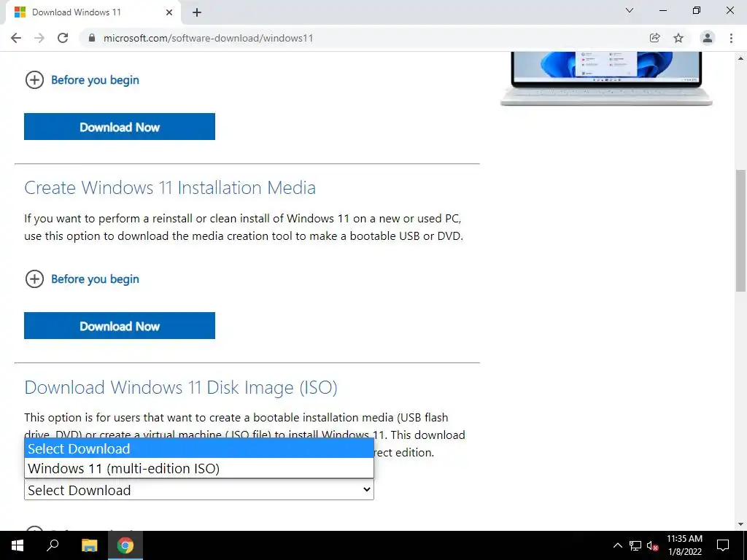The image size is (747, 560).
Task: Click the page vertical scrollbar thumb
Action: tap(741, 230)
